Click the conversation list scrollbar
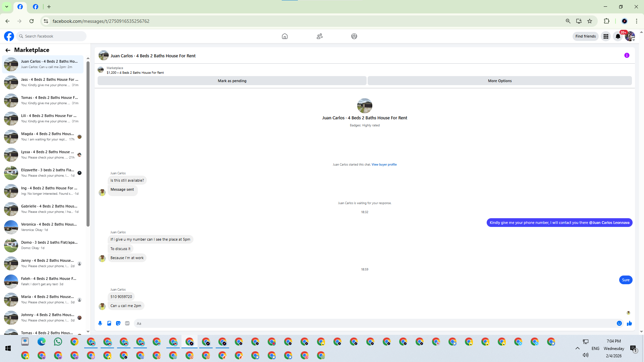The image size is (644, 362). coord(88,144)
